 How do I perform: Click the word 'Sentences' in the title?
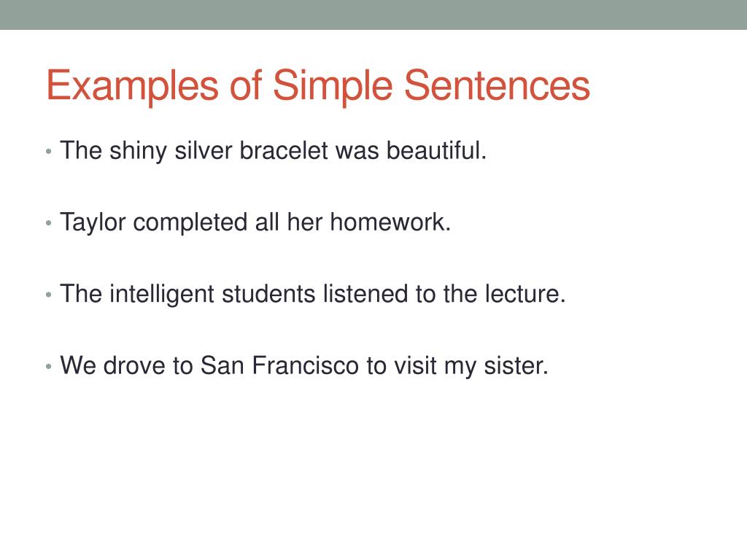coord(498,85)
